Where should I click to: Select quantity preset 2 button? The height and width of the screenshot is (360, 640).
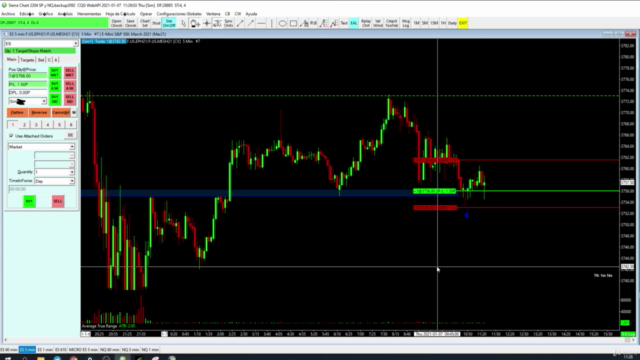[24, 124]
